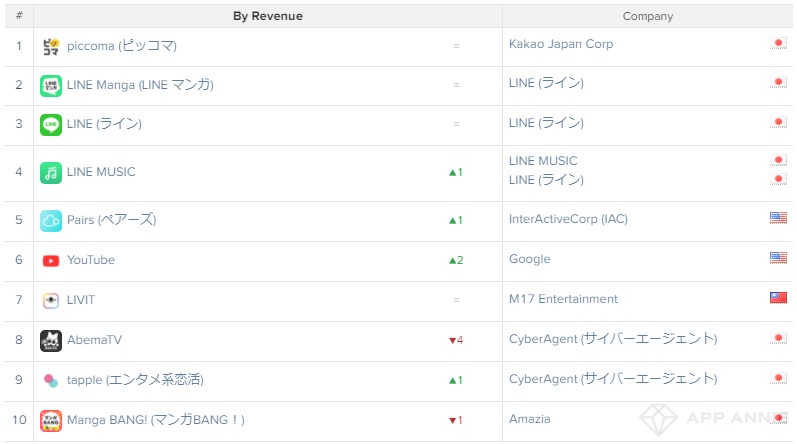Click the YouTube play icon
This screenshot has width=797, height=444.
[x=51, y=261]
